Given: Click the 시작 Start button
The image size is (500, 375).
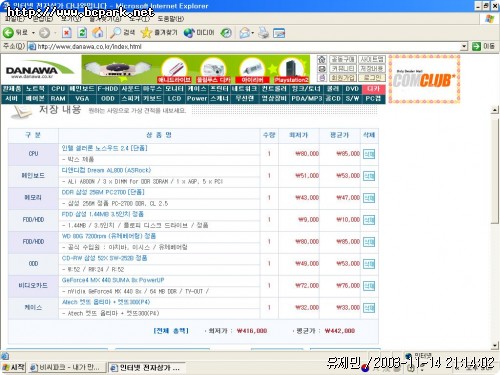Looking at the screenshot, I should pos(13,367).
